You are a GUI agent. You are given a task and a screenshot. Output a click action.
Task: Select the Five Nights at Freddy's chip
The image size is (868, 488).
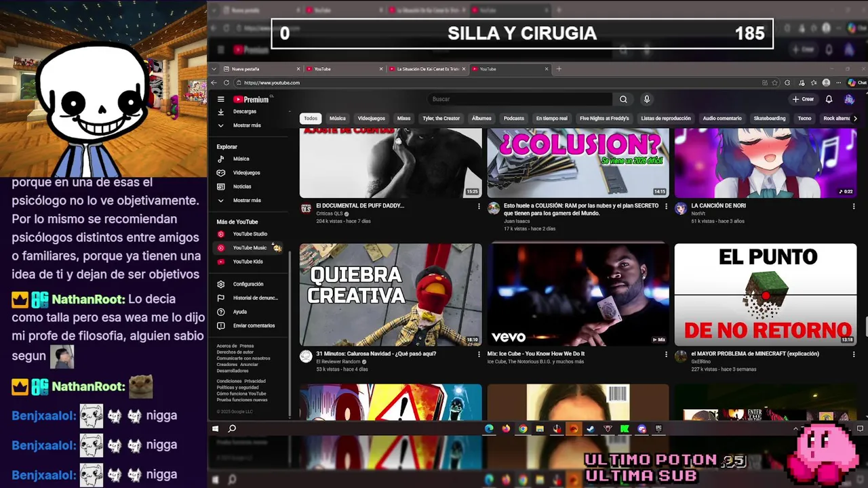[604, 118]
